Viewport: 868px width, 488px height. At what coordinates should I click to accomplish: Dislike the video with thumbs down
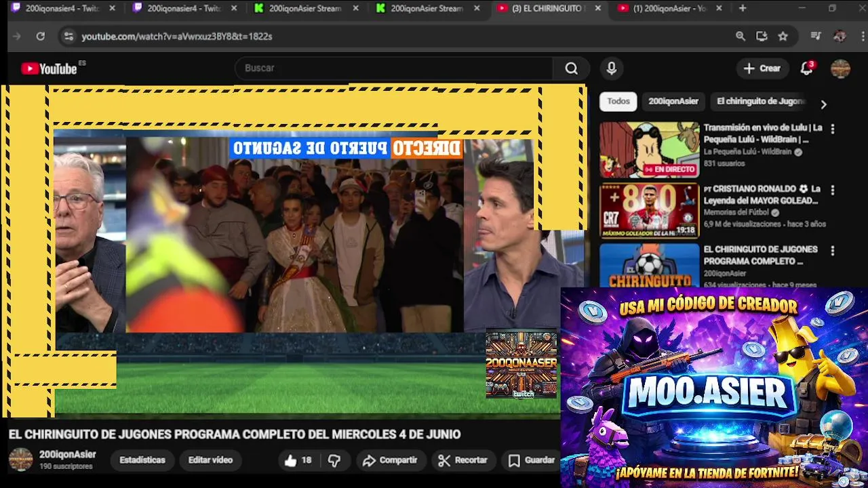coord(334,460)
